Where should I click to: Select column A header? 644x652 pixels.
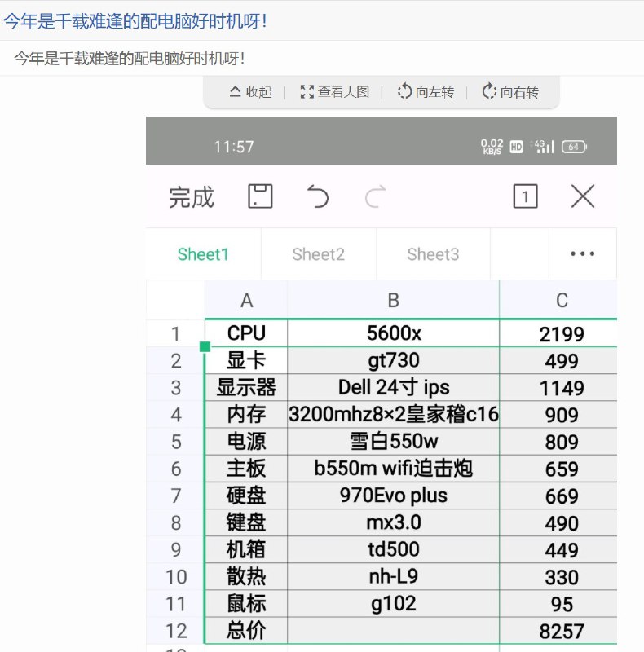point(246,300)
